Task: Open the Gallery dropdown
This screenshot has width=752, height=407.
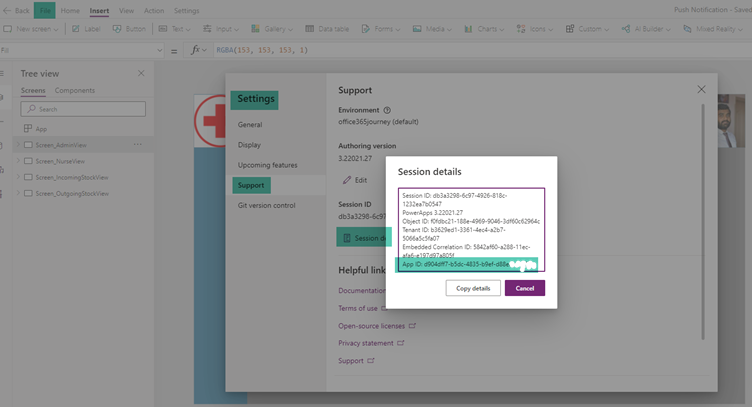Action: 272,29
